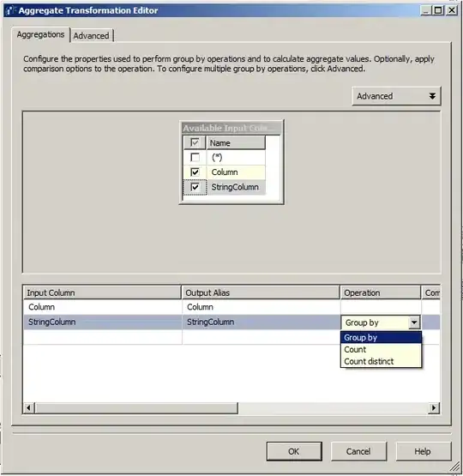Expand the Advanced options button
The width and height of the screenshot is (463, 476).
396,96
